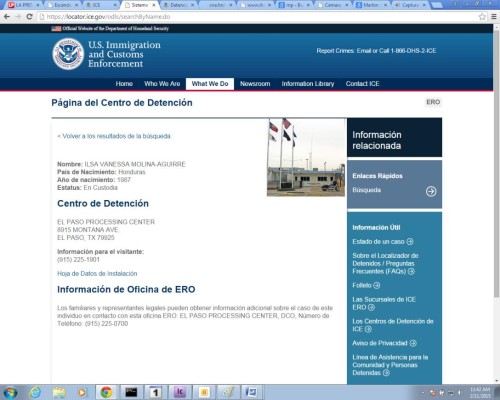This screenshot has height=400, width=500.
Task: Select What We Do navigation tab
Action: 210,84
